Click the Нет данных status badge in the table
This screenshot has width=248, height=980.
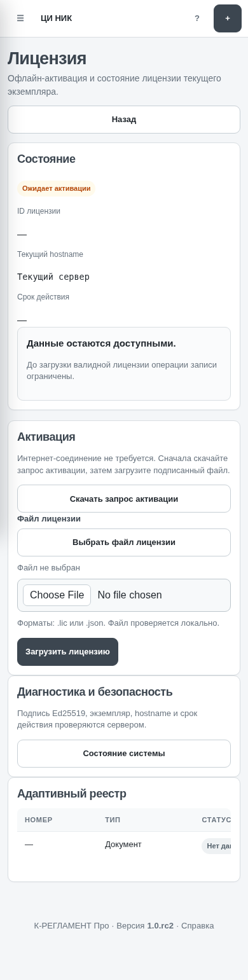coord(217,846)
